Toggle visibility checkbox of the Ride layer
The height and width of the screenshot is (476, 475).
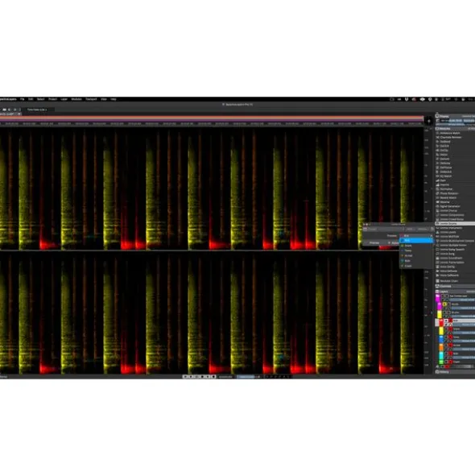[x=446, y=354]
